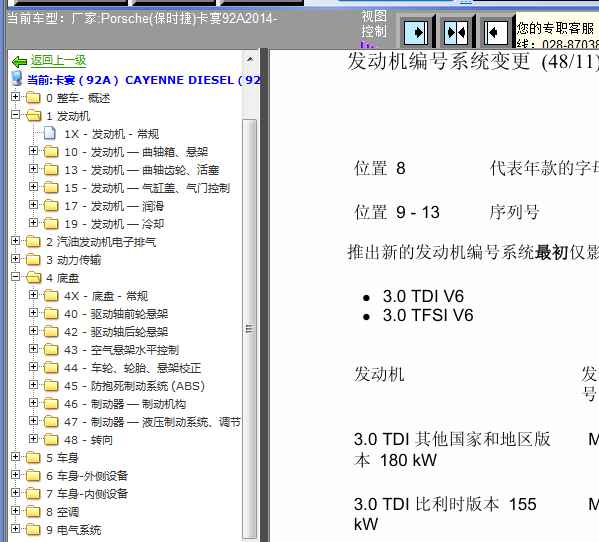Viewport: 599px width, 542px height.
Task: Click tree panel scrollbar up arrow
Action: [250, 59]
